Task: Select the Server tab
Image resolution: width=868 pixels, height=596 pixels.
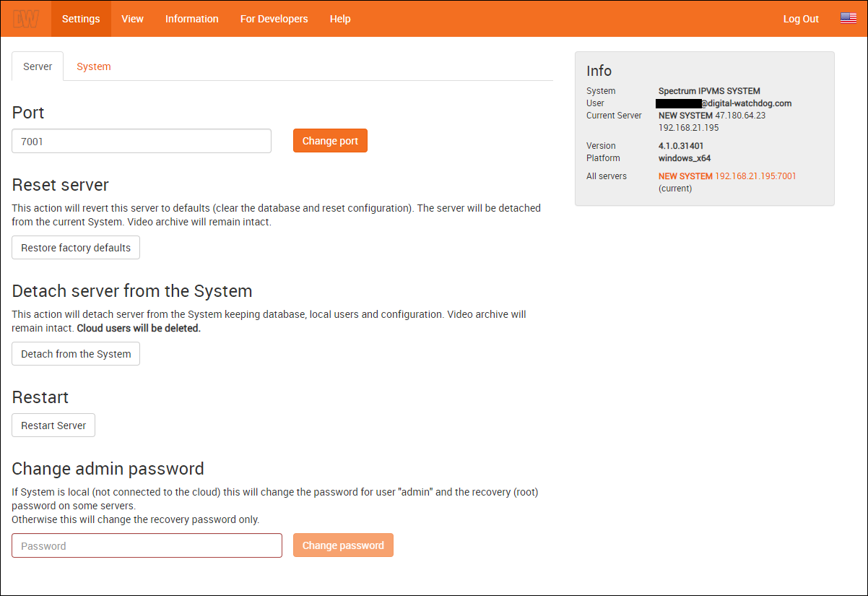Action: [x=38, y=66]
